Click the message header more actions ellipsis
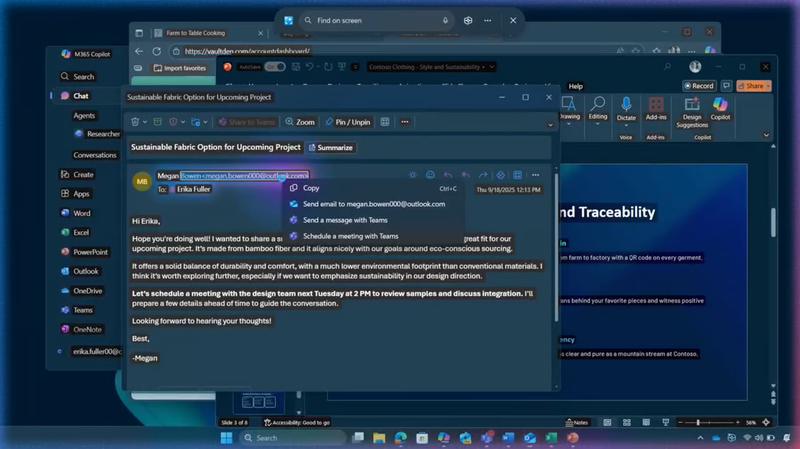 (x=535, y=175)
